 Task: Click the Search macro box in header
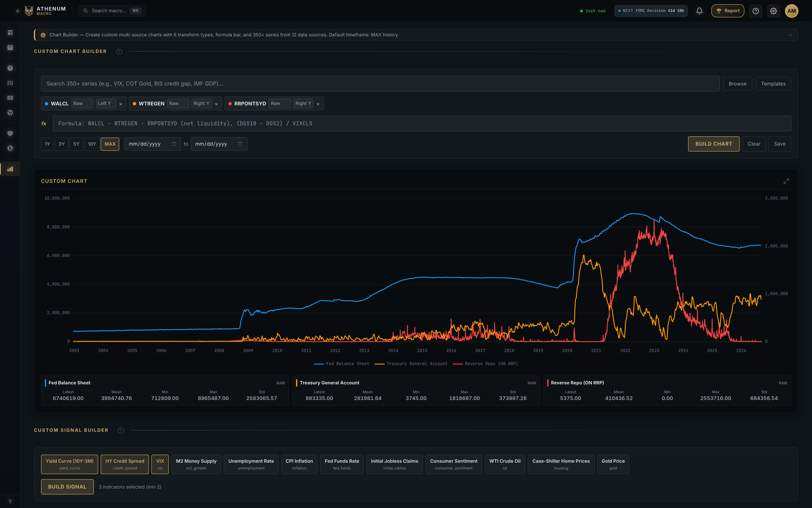[x=112, y=11]
